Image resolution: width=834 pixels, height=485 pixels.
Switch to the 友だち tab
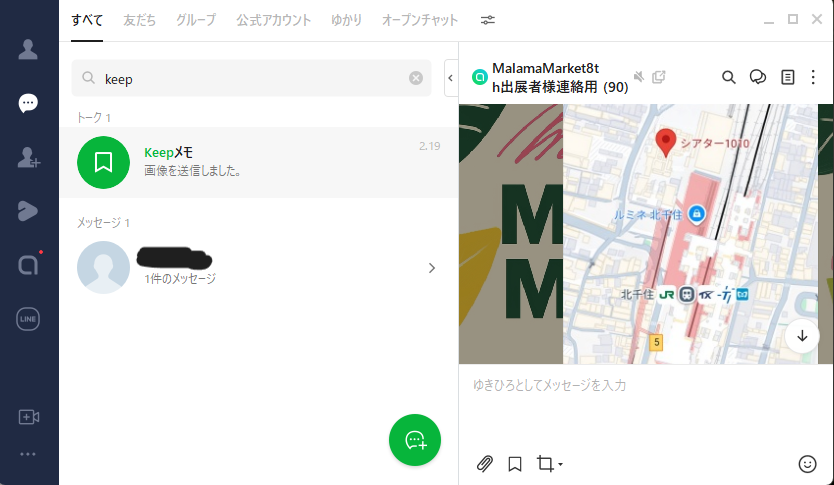click(139, 20)
